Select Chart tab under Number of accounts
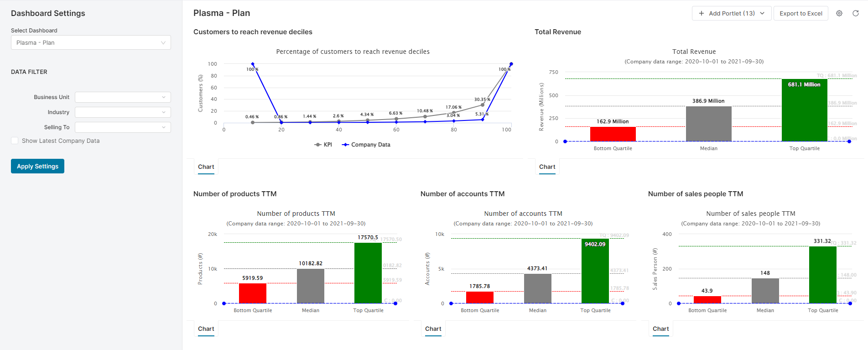Image resolution: width=868 pixels, height=350 pixels. pyautogui.click(x=433, y=329)
